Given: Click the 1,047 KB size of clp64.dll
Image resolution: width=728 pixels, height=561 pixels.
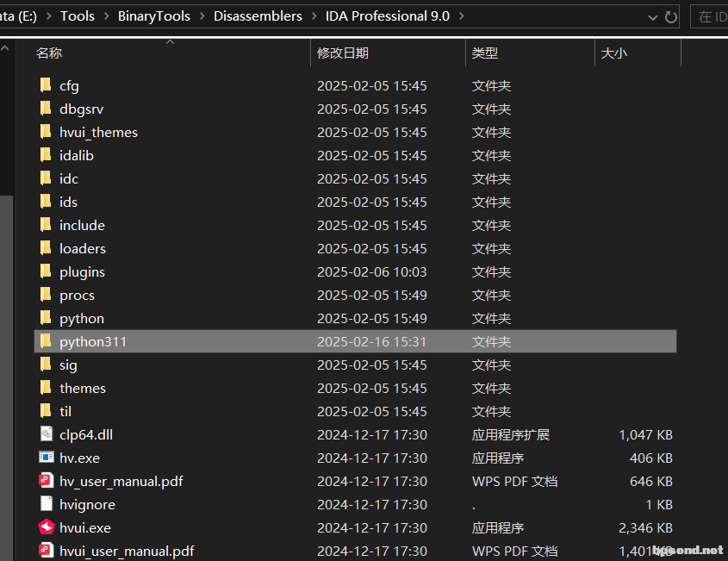Looking at the screenshot, I should click(646, 434).
